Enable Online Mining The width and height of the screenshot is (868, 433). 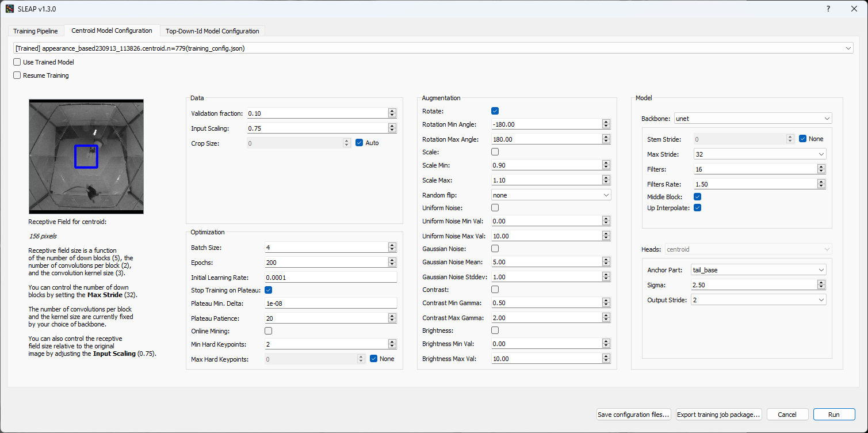click(268, 331)
